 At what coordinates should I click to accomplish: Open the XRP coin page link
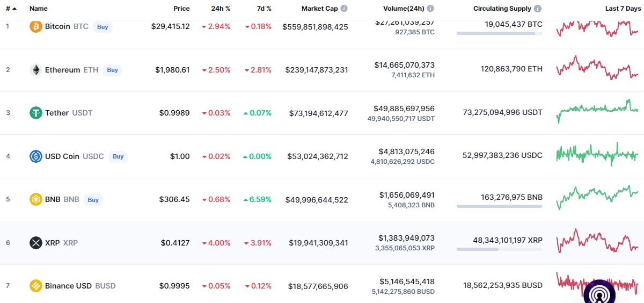(x=53, y=243)
